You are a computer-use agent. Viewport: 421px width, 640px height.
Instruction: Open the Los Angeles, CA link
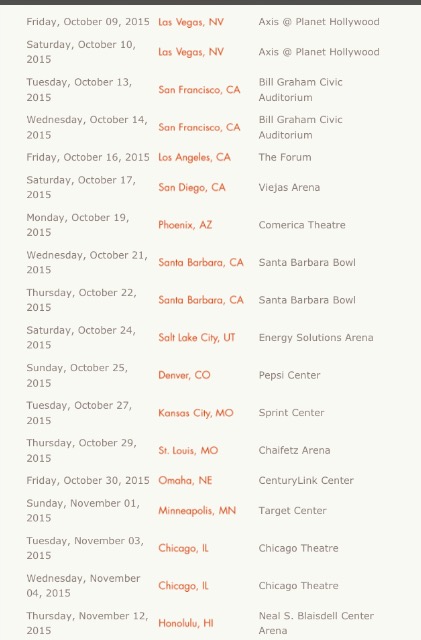[x=194, y=158]
